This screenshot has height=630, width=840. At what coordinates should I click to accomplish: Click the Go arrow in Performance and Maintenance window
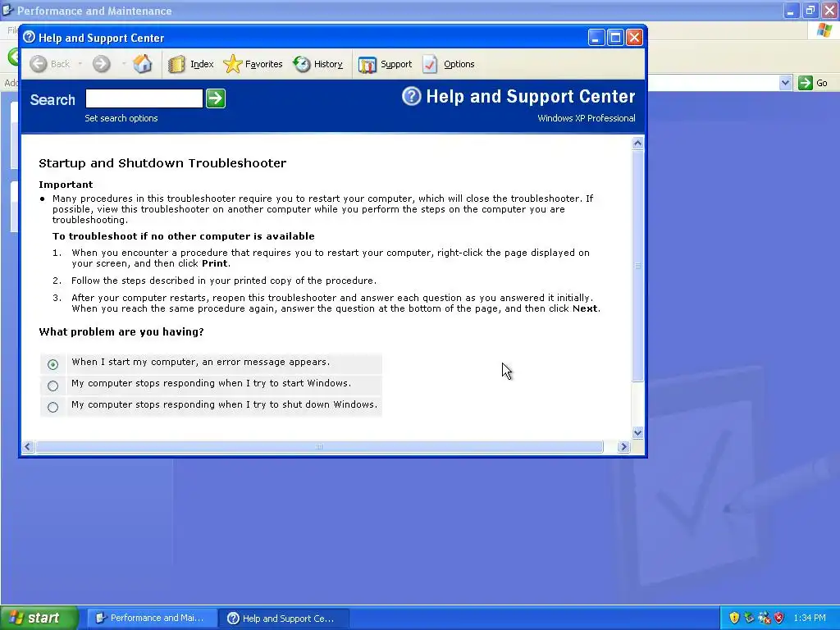point(806,83)
